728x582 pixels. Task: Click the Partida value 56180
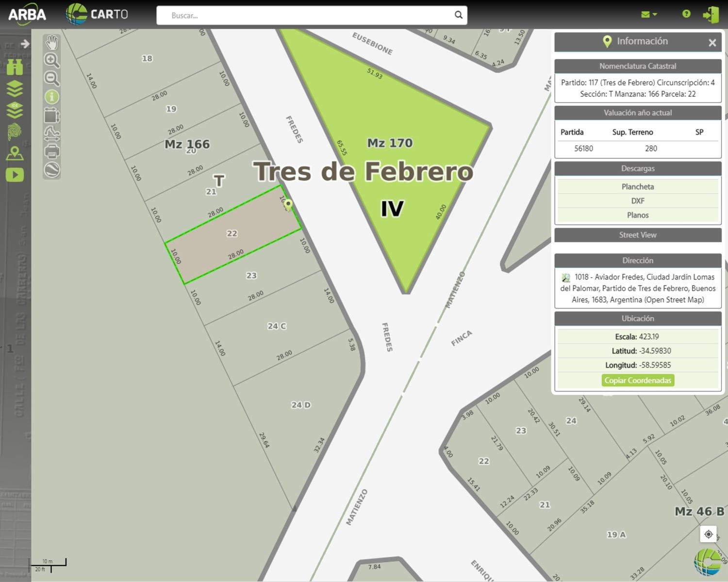pyautogui.click(x=583, y=148)
